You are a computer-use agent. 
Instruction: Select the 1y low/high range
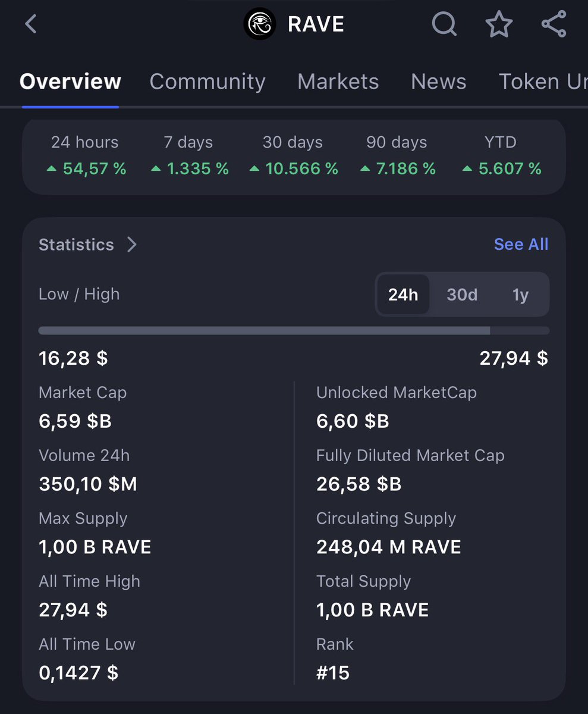(520, 295)
